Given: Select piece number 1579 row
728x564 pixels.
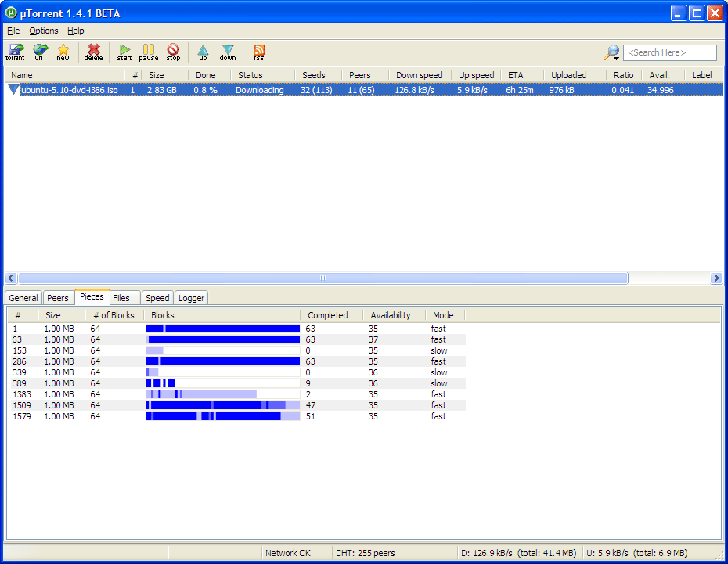Looking at the screenshot, I should coord(236,416).
